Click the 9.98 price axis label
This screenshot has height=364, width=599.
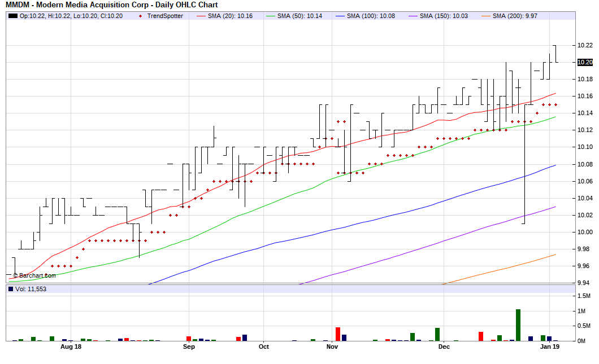584,249
